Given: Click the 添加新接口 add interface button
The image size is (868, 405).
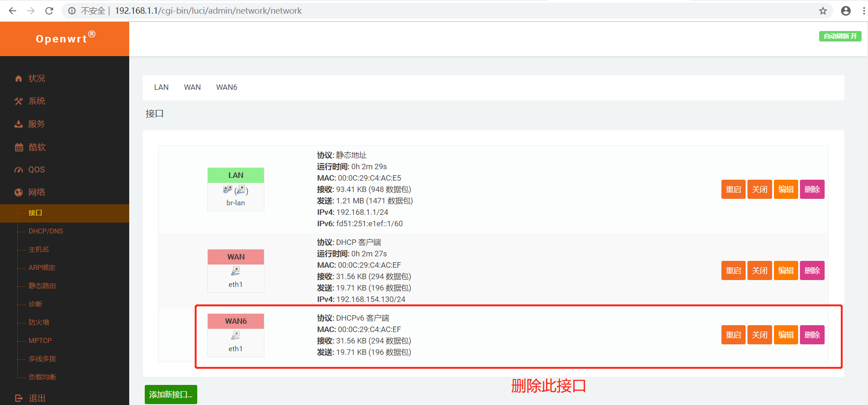Looking at the screenshot, I should pyautogui.click(x=171, y=395).
